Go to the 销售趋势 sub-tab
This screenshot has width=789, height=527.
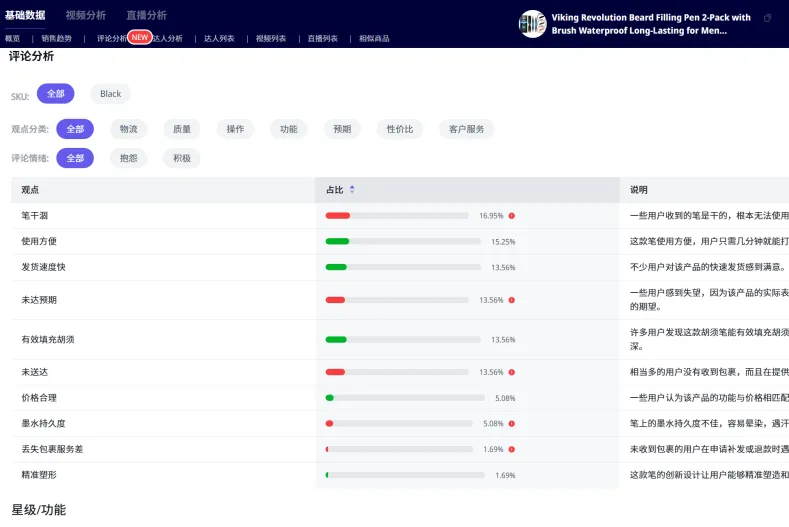coord(56,39)
